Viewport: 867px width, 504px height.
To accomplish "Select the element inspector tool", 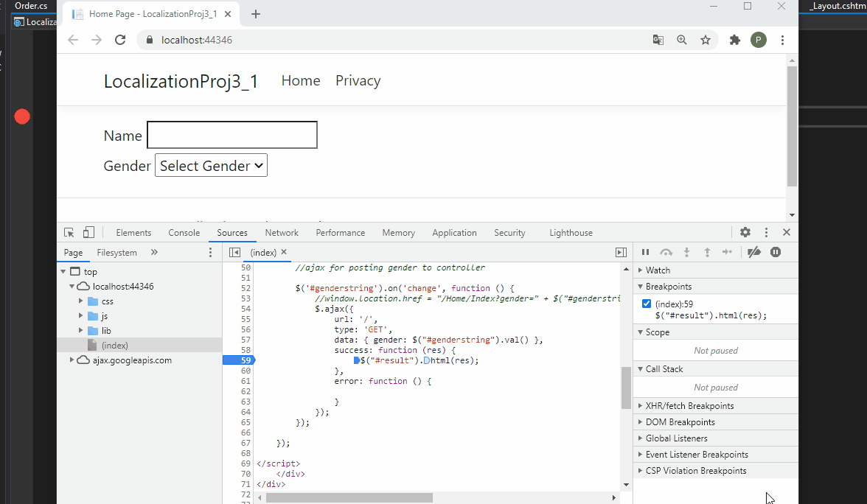I will coord(68,231).
